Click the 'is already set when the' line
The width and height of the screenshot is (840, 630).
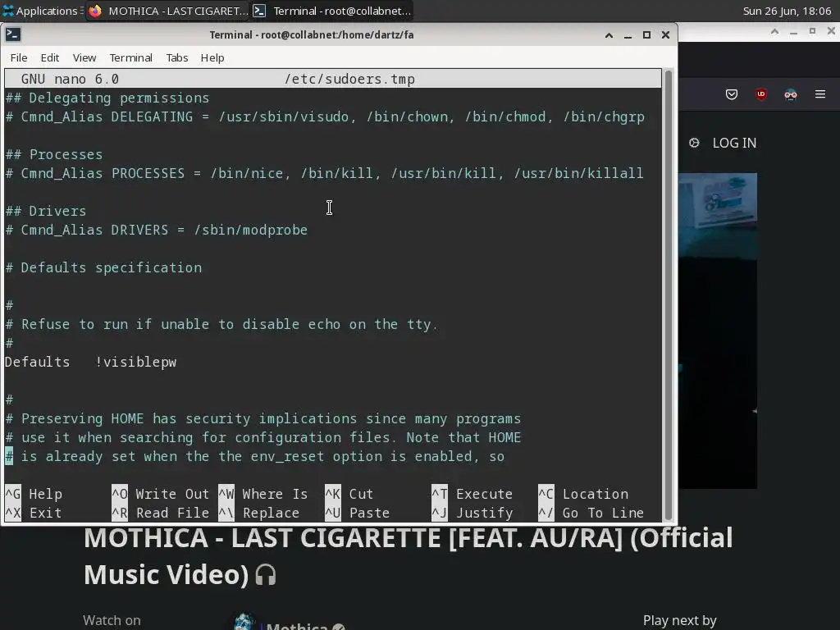click(x=255, y=456)
